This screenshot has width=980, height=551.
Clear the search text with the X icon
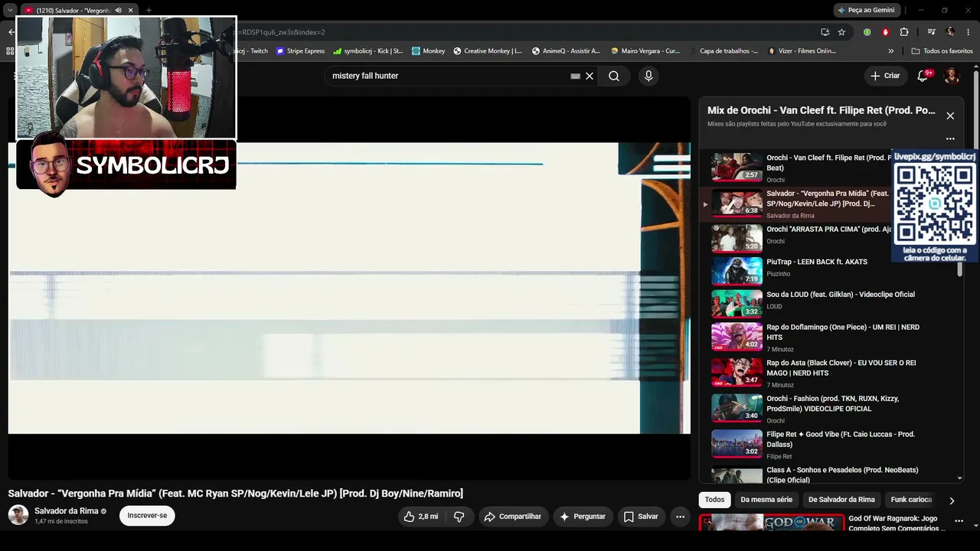click(590, 76)
